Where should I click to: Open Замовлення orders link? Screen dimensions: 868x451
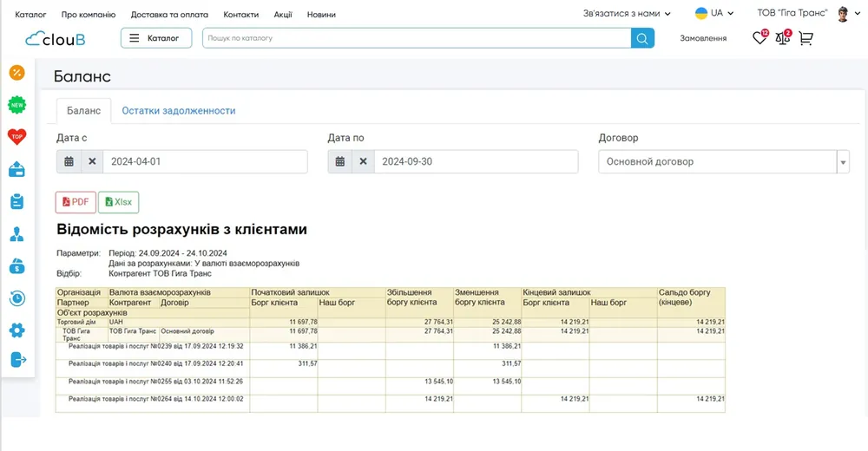click(703, 38)
